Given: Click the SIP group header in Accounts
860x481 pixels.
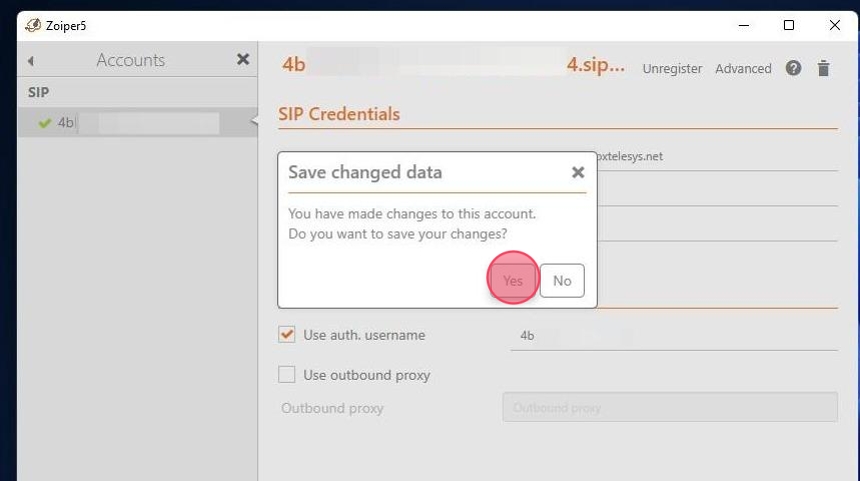Looking at the screenshot, I should pyautogui.click(x=38, y=92).
